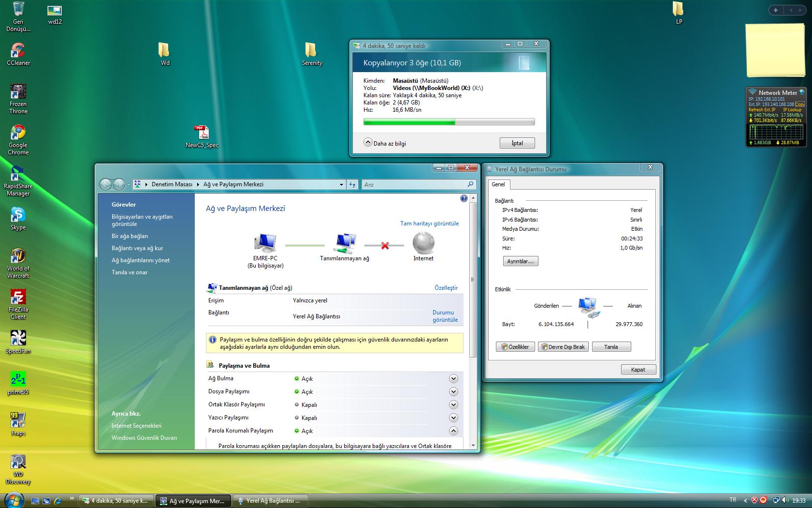
Task: Click the Tanıla button
Action: pos(611,347)
